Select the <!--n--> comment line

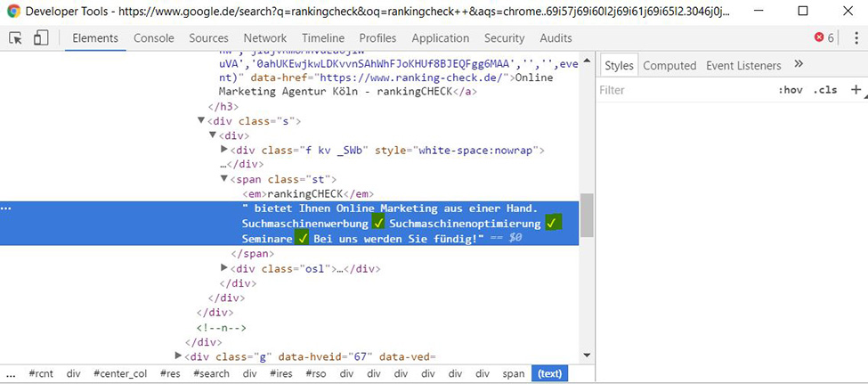tap(222, 328)
